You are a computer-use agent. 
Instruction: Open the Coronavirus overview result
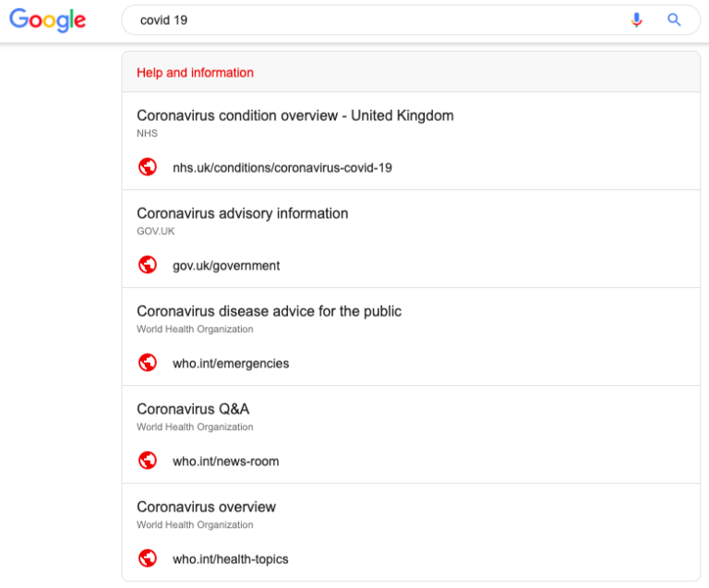tap(206, 507)
